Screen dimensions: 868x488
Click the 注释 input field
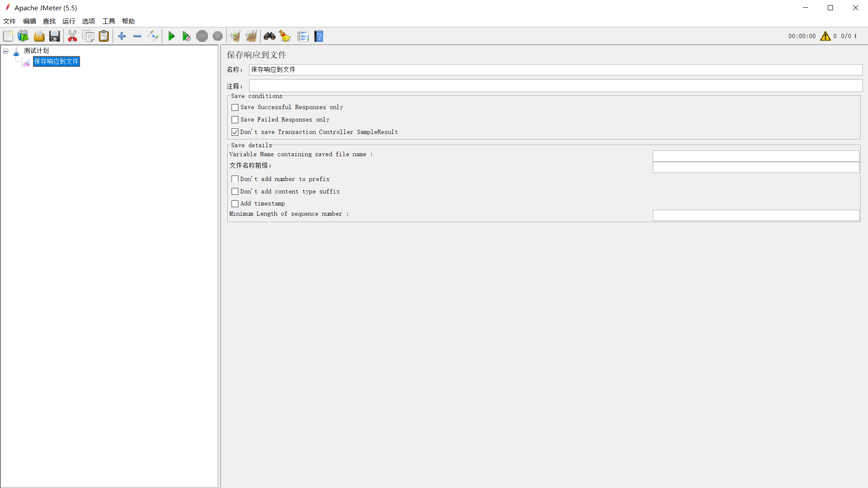(556, 86)
